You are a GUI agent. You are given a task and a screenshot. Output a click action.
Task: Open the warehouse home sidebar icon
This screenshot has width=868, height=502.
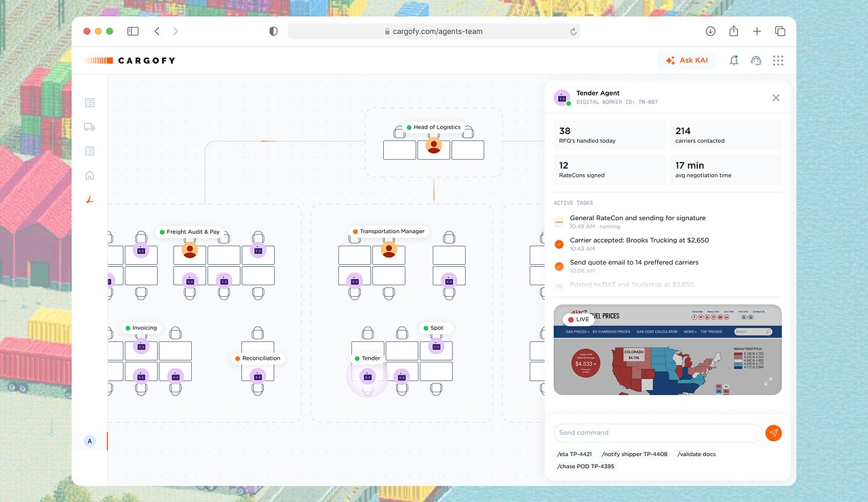[x=90, y=175]
